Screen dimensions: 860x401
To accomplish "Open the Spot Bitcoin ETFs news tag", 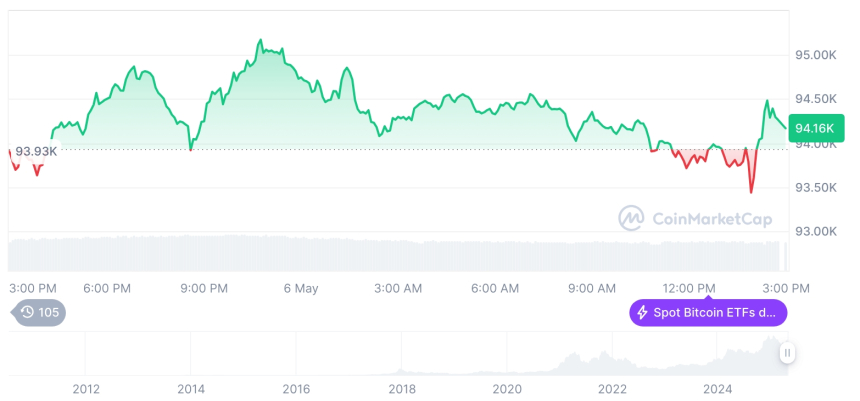I will click(x=708, y=313).
